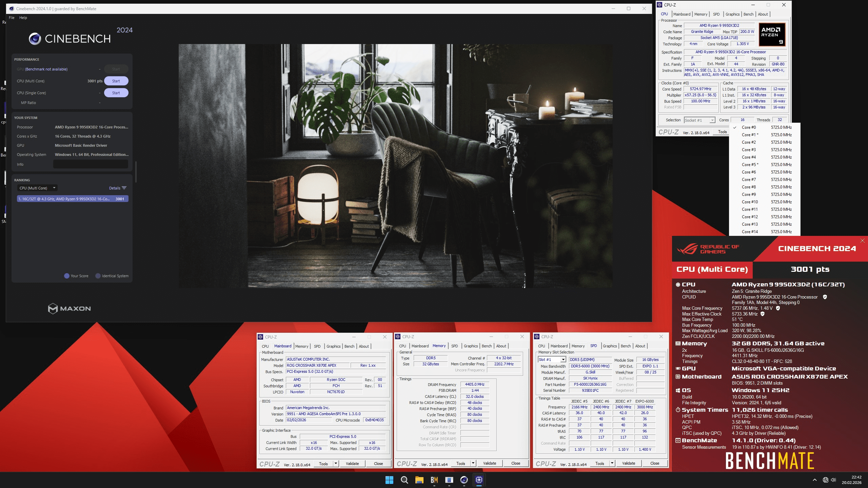Start the CPU (Single Core) benchmark
The image size is (868, 488).
point(116,93)
